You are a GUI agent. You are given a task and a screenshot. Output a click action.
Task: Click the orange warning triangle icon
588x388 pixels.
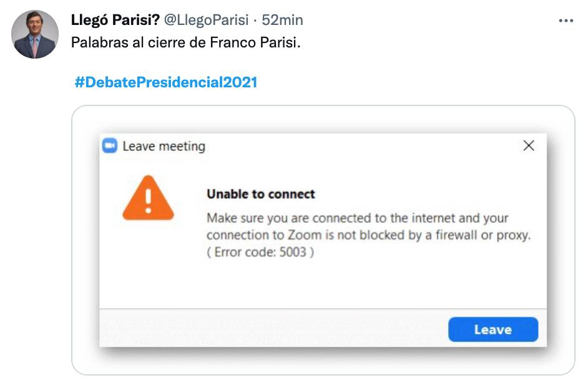pyautogui.click(x=148, y=199)
